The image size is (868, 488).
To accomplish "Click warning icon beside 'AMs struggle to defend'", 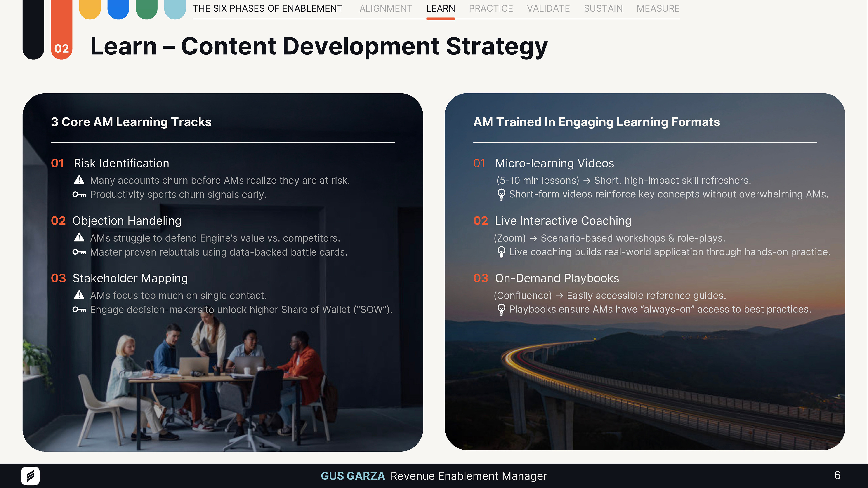I will pos(79,237).
